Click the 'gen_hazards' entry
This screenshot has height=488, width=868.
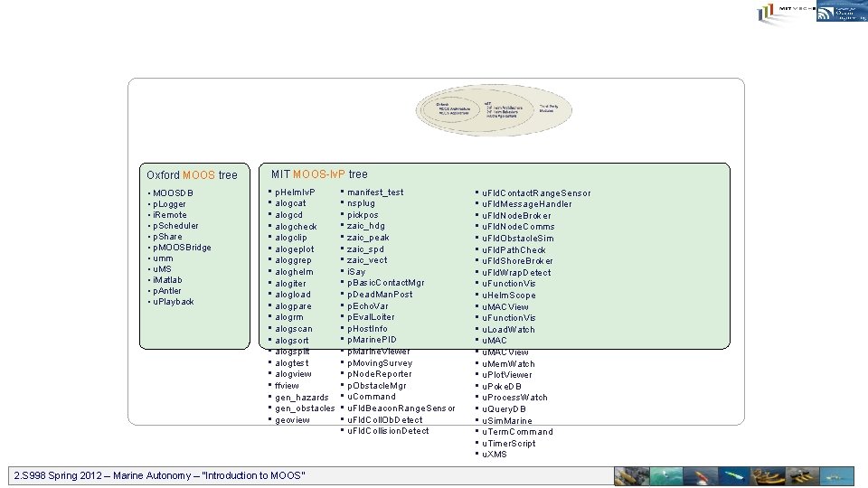click(x=302, y=398)
